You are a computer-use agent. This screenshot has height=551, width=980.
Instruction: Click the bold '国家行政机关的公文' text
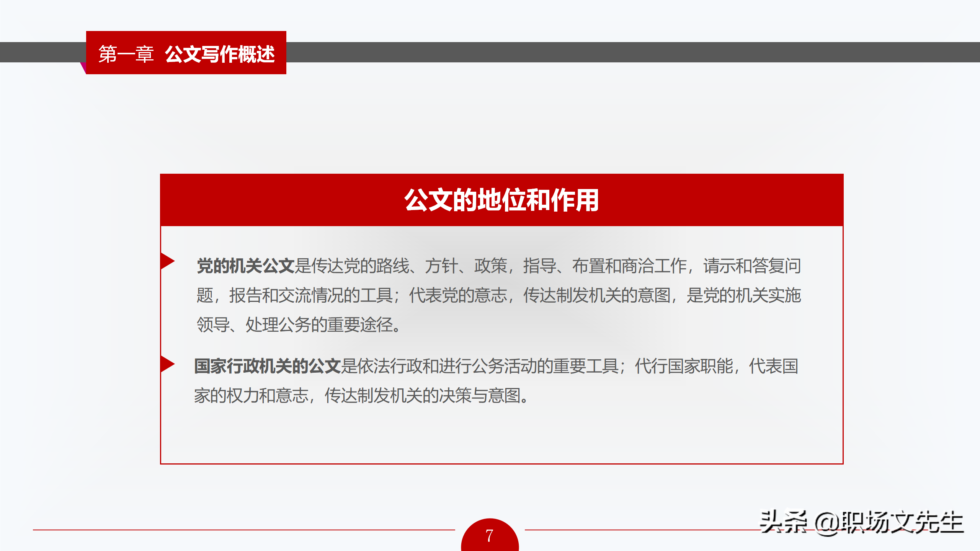(x=267, y=366)
